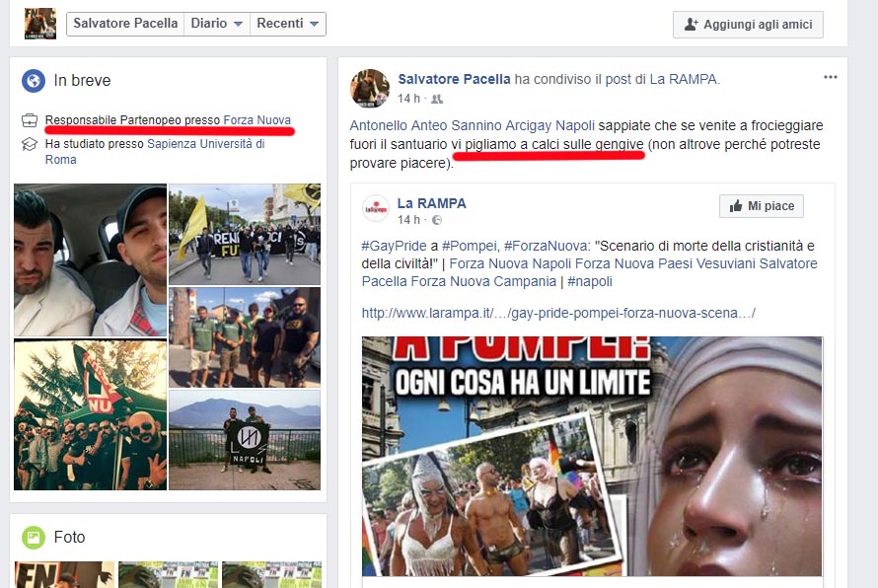Image resolution: width=878 pixels, height=588 pixels.
Task: Click the public globe icon in La RAMPA post
Action: (x=437, y=220)
